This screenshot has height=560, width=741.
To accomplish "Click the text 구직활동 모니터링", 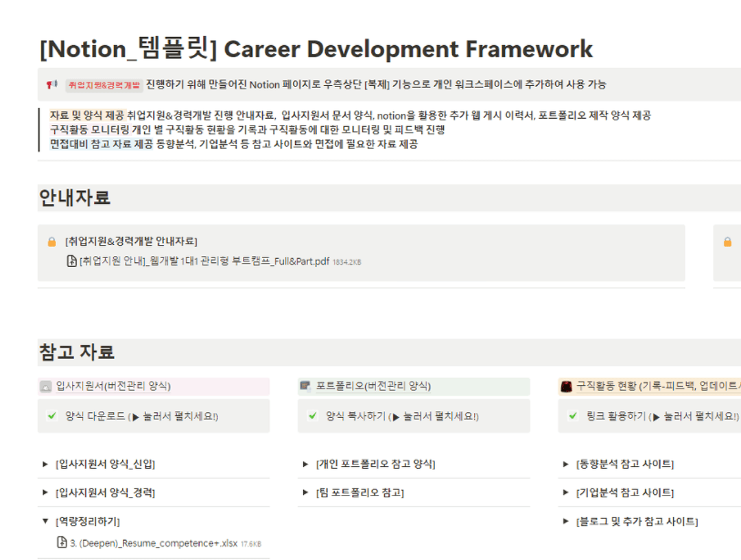I will pos(89,130).
